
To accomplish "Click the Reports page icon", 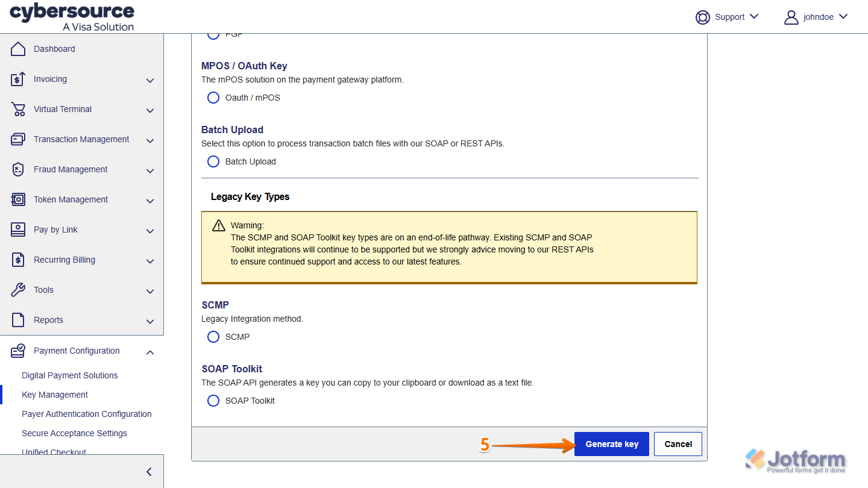I will (18, 320).
